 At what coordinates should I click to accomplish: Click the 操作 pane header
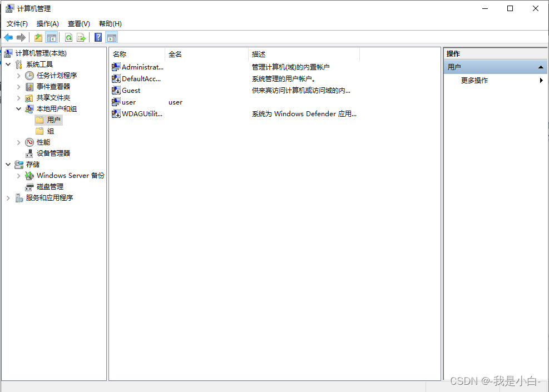pos(496,53)
